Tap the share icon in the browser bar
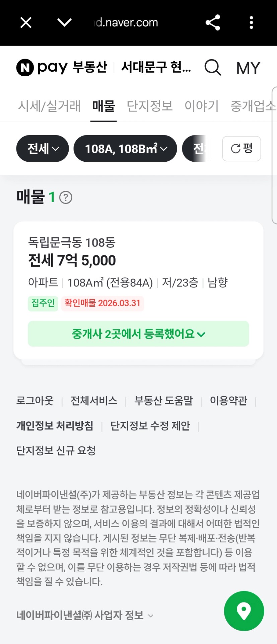Screen dimensions: 277x644 pos(213,23)
